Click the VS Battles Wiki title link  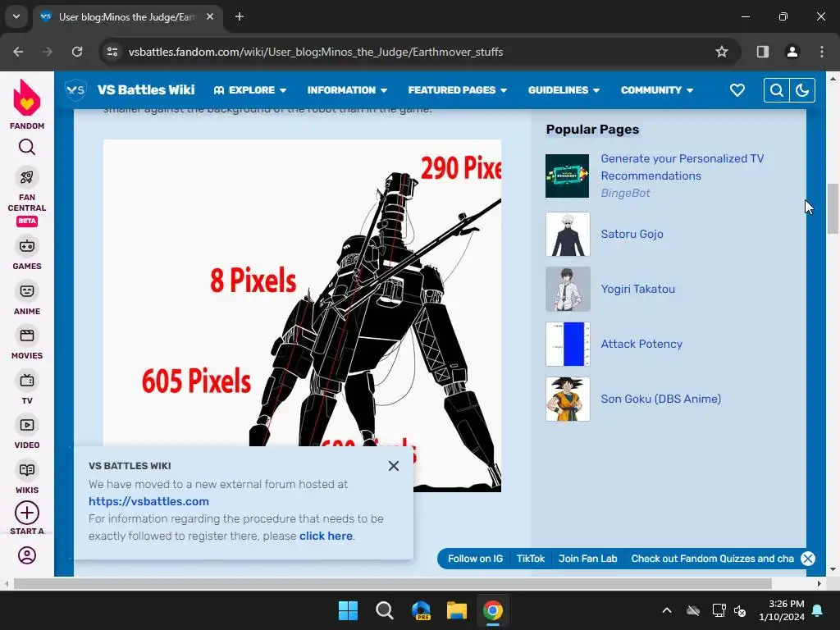pyautogui.click(x=146, y=90)
